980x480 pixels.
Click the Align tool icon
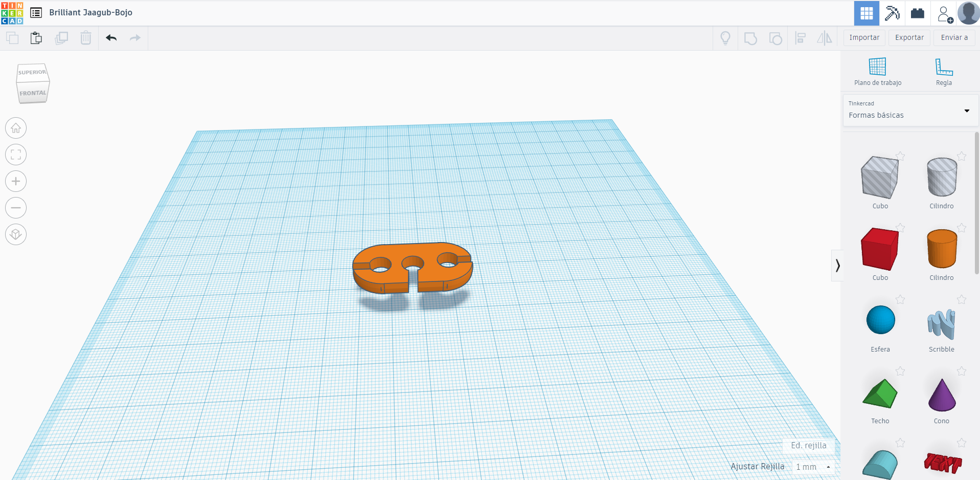point(801,38)
